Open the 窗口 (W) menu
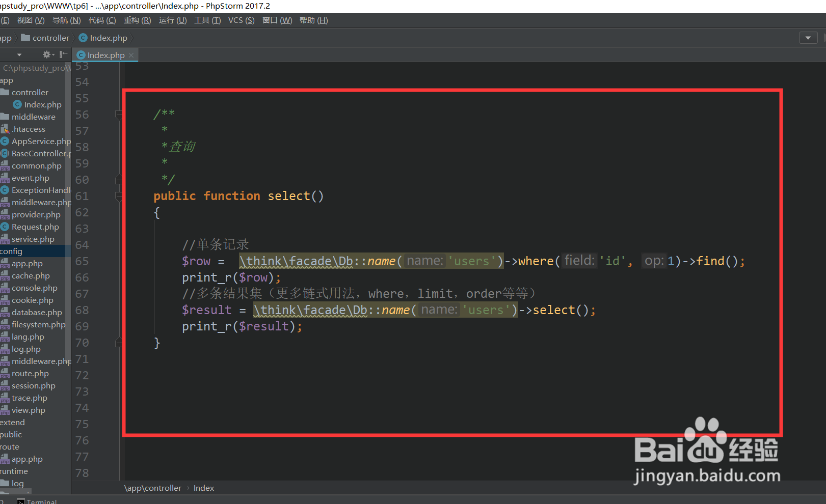Image resolution: width=826 pixels, height=504 pixels. [x=277, y=20]
